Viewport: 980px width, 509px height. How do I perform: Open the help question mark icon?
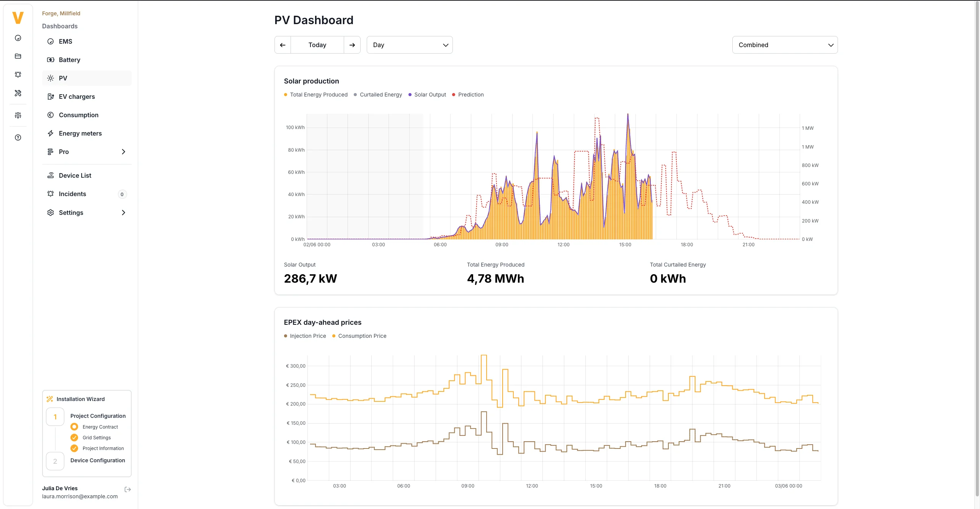click(x=18, y=137)
